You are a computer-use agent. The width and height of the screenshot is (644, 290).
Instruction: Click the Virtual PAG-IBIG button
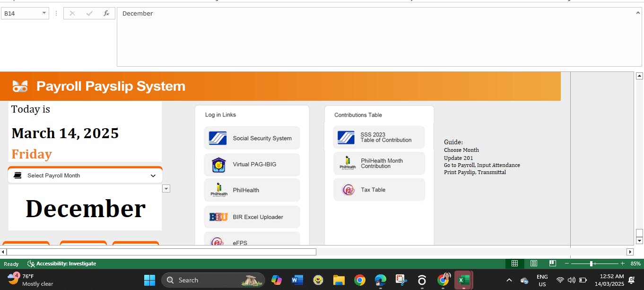(x=252, y=165)
